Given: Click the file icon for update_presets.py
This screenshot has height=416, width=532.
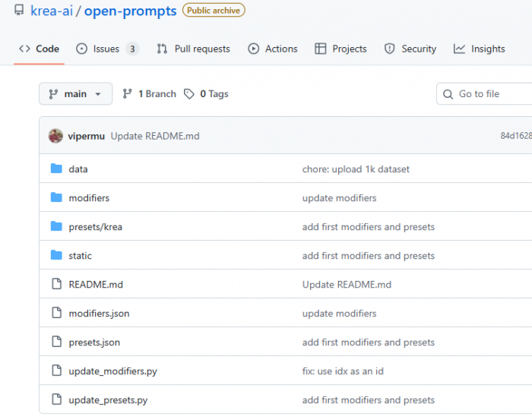Looking at the screenshot, I should [57, 399].
